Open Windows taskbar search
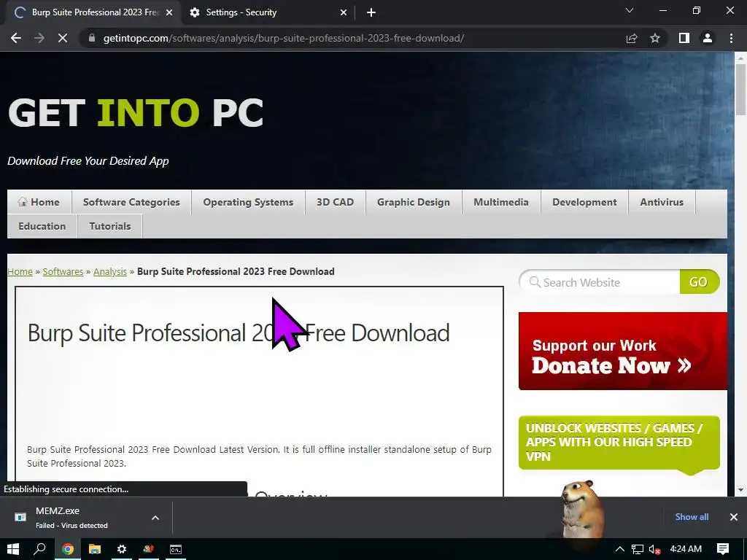747x560 pixels. click(40, 549)
